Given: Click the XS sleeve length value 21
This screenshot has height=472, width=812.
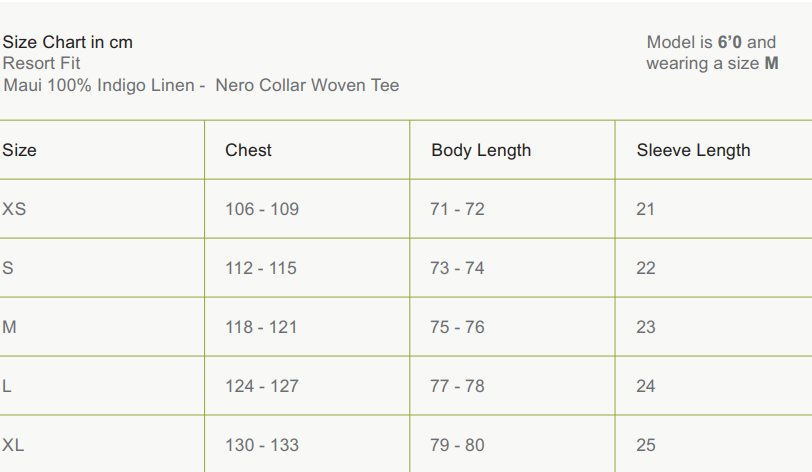Looking at the screenshot, I should (645, 209).
